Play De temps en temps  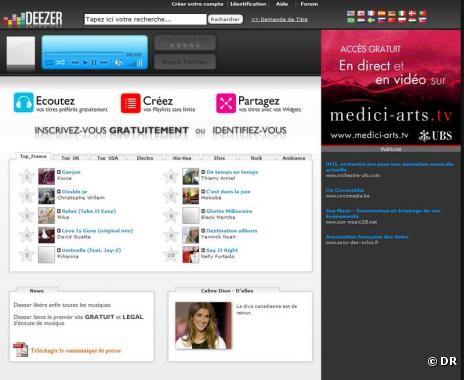232,172
